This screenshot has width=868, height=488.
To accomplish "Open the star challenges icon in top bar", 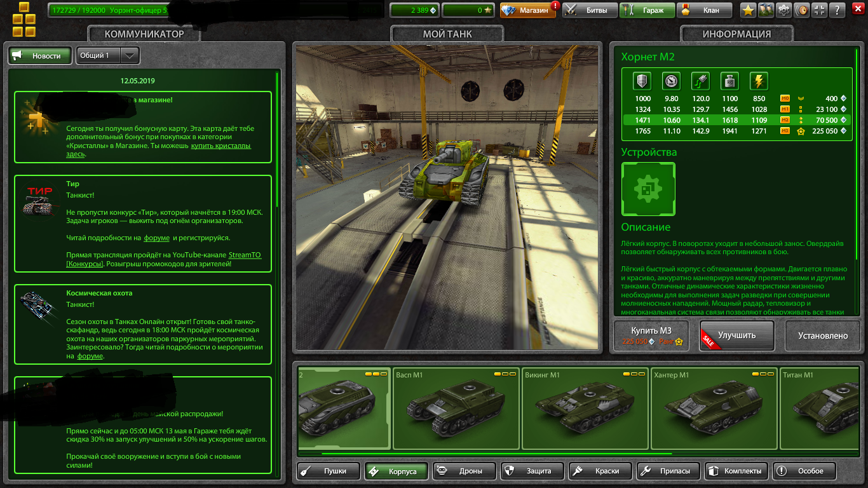I will tap(749, 10).
